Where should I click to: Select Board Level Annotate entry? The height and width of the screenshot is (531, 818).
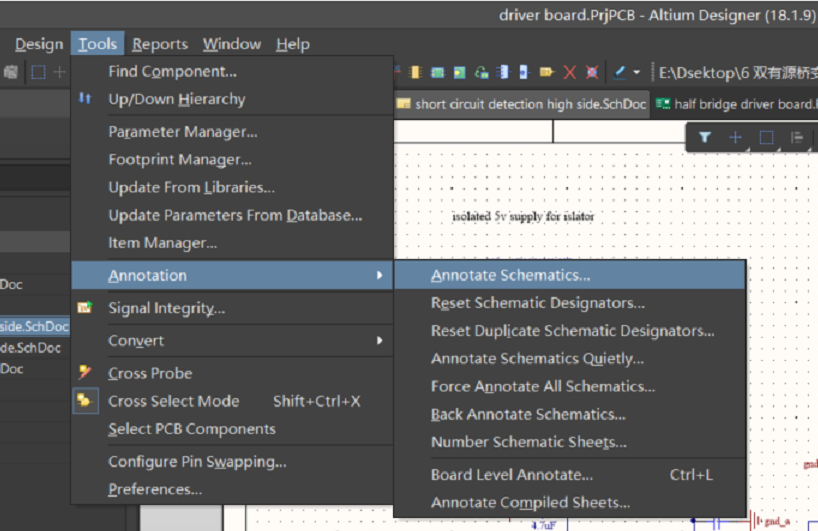click(x=511, y=475)
